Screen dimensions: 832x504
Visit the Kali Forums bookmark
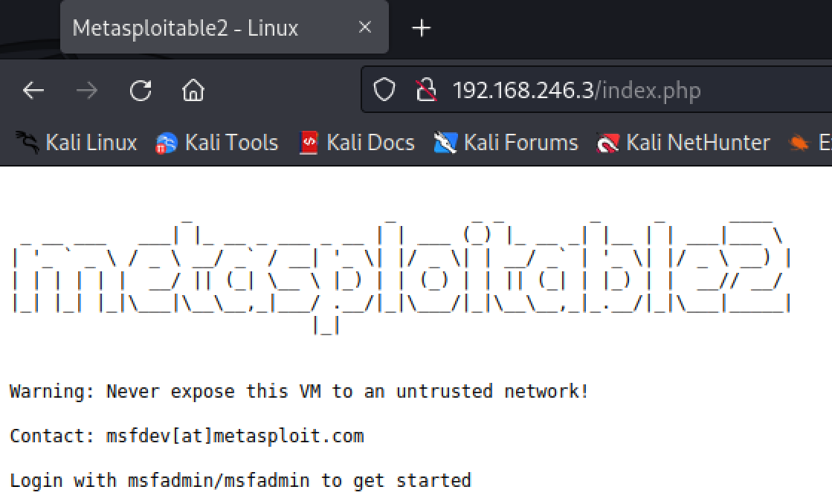[x=506, y=143]
